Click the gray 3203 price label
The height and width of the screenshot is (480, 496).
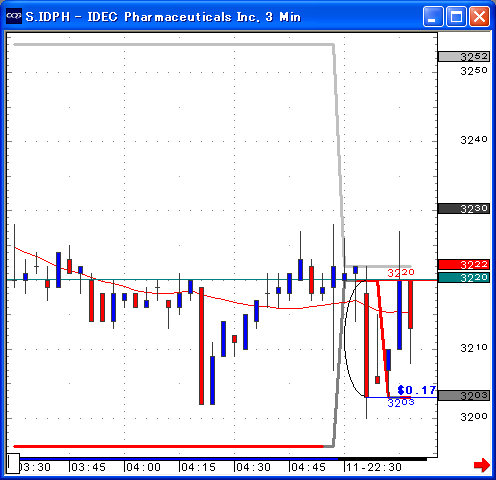464,396
